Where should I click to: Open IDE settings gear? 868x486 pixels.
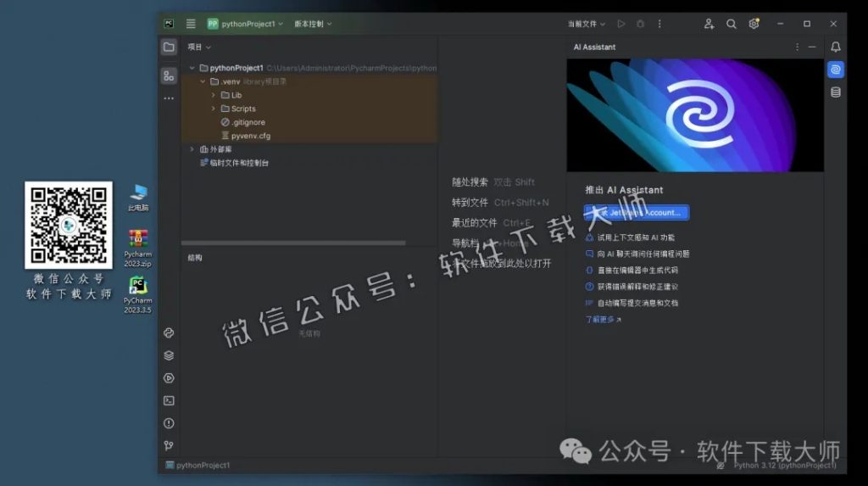754,24
